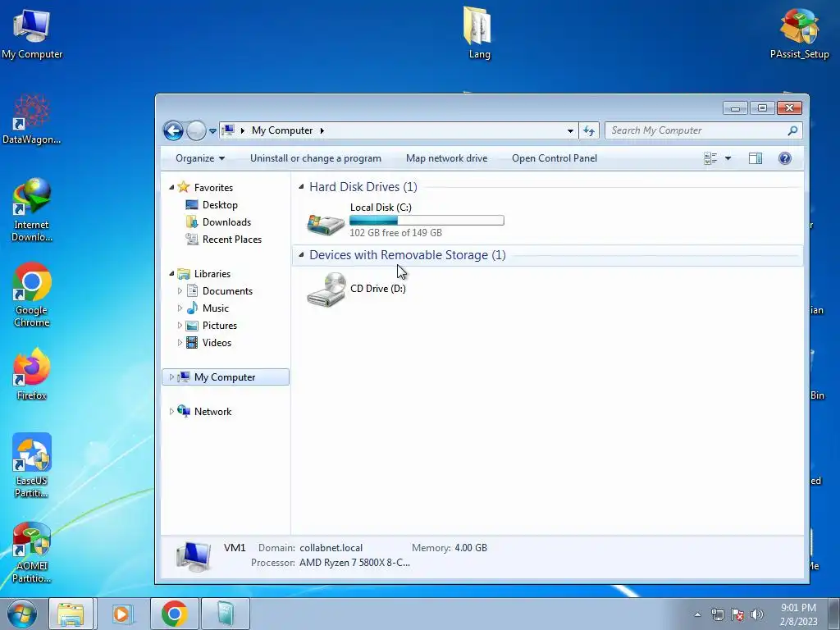Image resolution: width=840 pixels, height=630 pixels.
Task: Click Map network drive
Action: (447, 158)
